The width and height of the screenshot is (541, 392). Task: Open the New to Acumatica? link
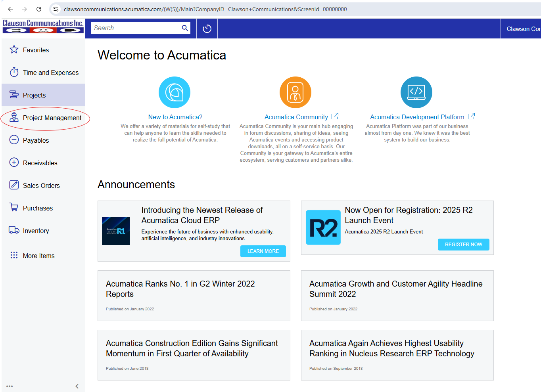[175, 117]
